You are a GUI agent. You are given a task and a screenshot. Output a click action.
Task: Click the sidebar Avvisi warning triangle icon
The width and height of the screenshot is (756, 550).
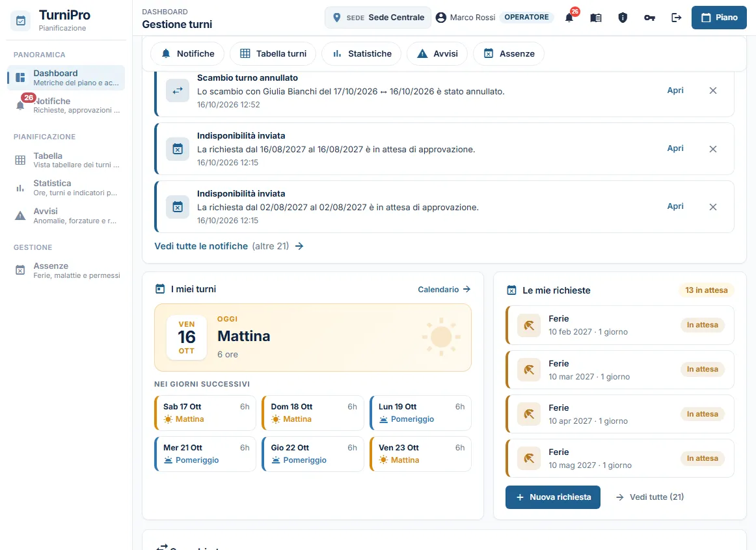tap(20, 215)
